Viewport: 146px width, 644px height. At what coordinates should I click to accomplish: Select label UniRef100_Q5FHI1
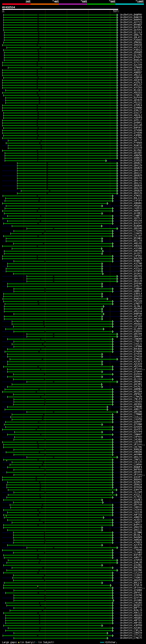tap(131, 593)
